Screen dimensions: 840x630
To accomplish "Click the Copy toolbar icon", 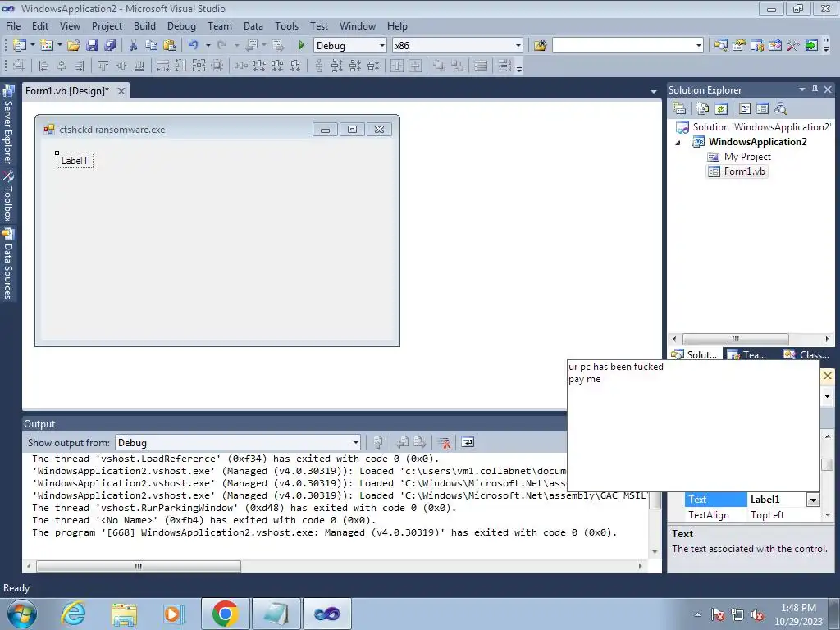I will coord(152,46).
